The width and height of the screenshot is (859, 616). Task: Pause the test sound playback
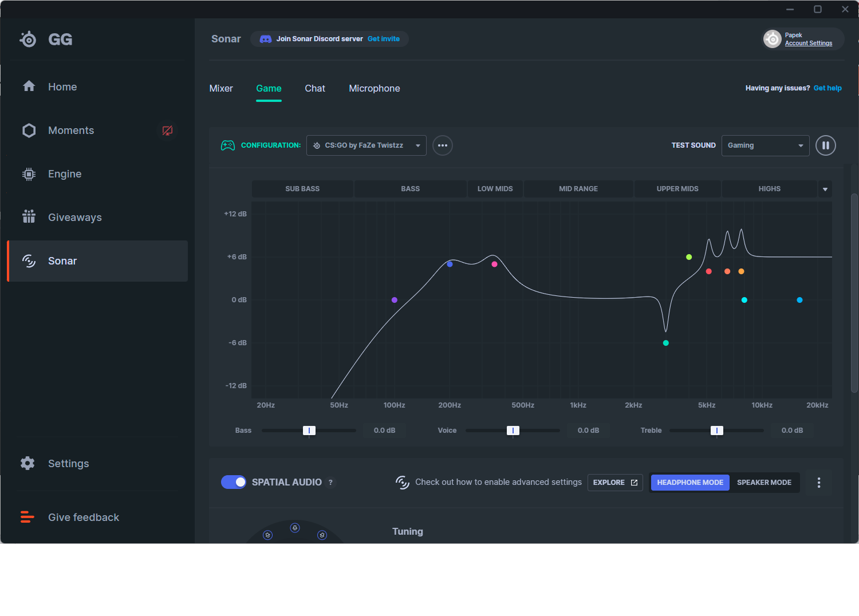826,145
